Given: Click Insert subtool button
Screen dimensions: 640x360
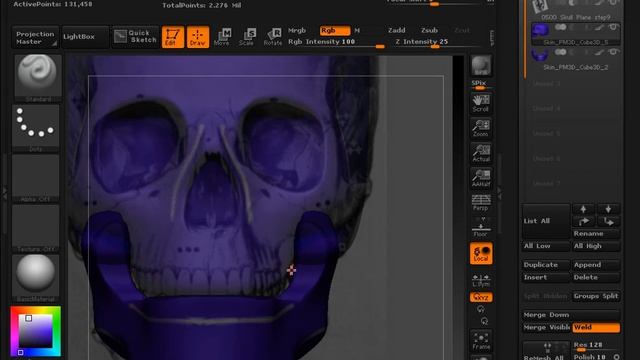Looking at the screenshot, I should click(546, 278).
